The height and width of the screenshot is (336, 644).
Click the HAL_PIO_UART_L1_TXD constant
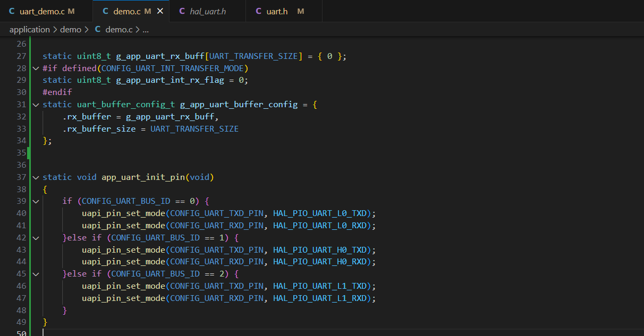click(320, 286)
